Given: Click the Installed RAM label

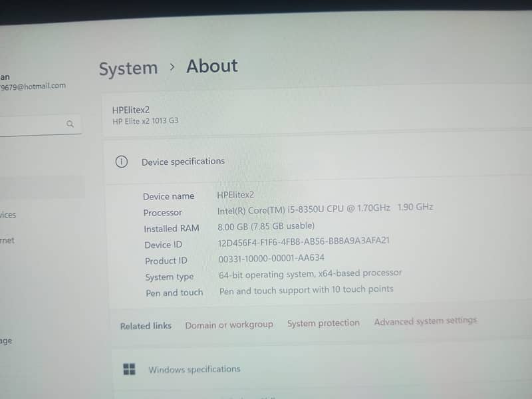Looking at the screenshot, I should pos(172,229).
